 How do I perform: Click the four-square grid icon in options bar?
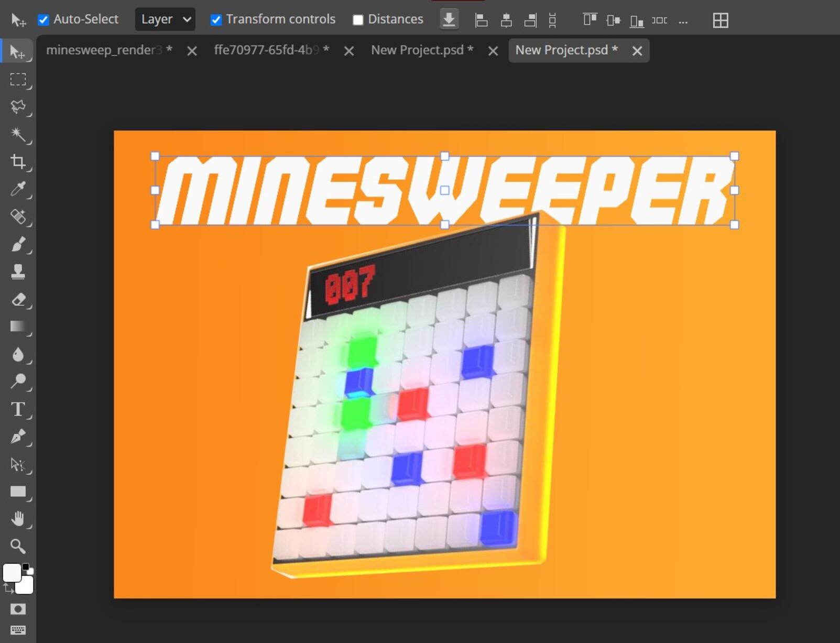pyautogui.click(x=721, y=20)
